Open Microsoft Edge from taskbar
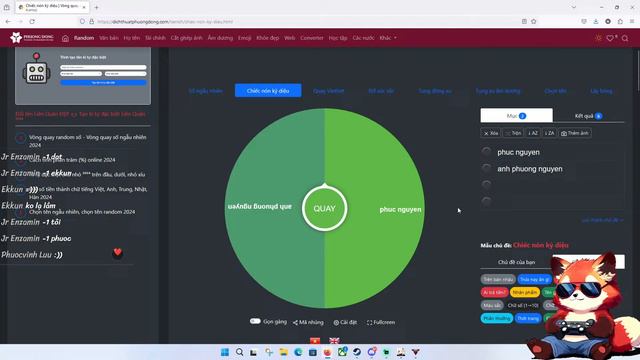The image size is (640, 360). click(x=298, y=352)
